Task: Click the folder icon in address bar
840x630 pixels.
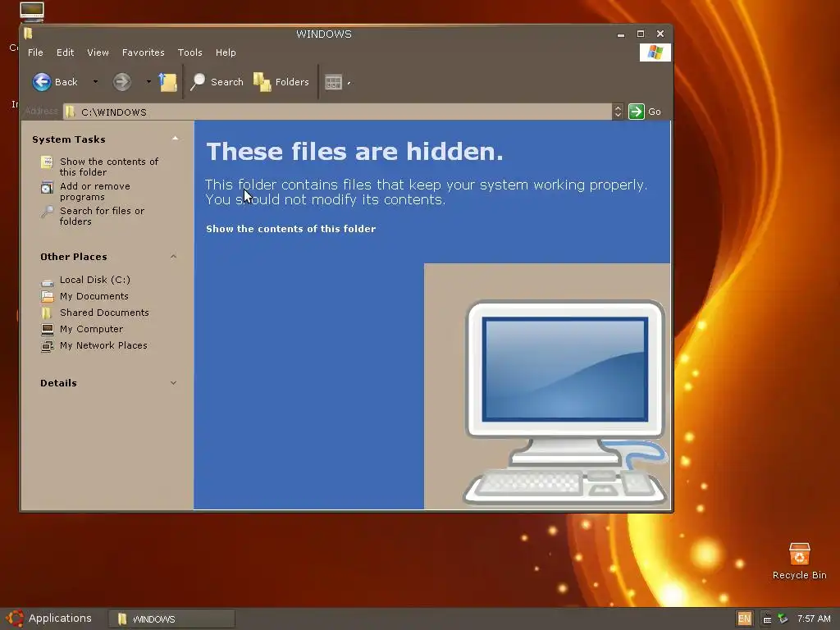Action: coord(71,112)
